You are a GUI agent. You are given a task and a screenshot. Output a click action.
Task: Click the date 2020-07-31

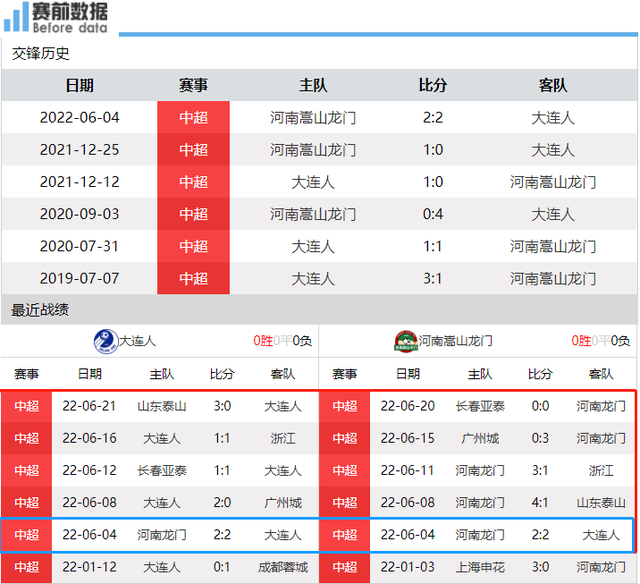[80, 246]
